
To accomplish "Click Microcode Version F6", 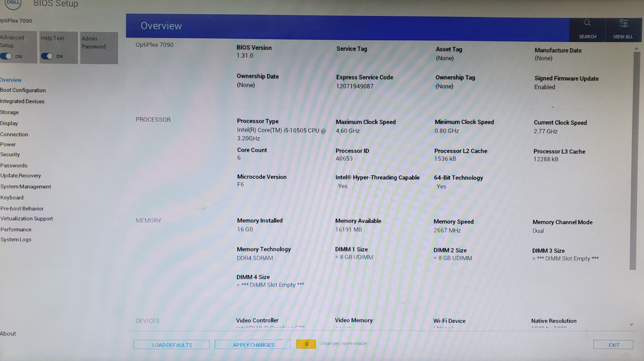I will (240, 185).
